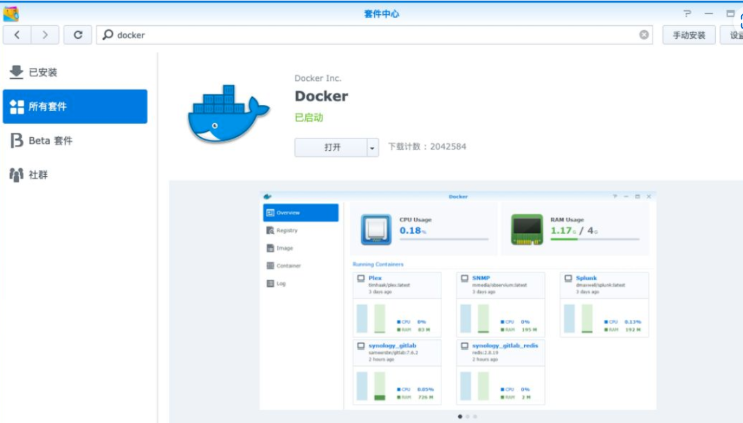Click the search magnifier icon
This screenshot has height=423, width=743.
pos(108,35)
